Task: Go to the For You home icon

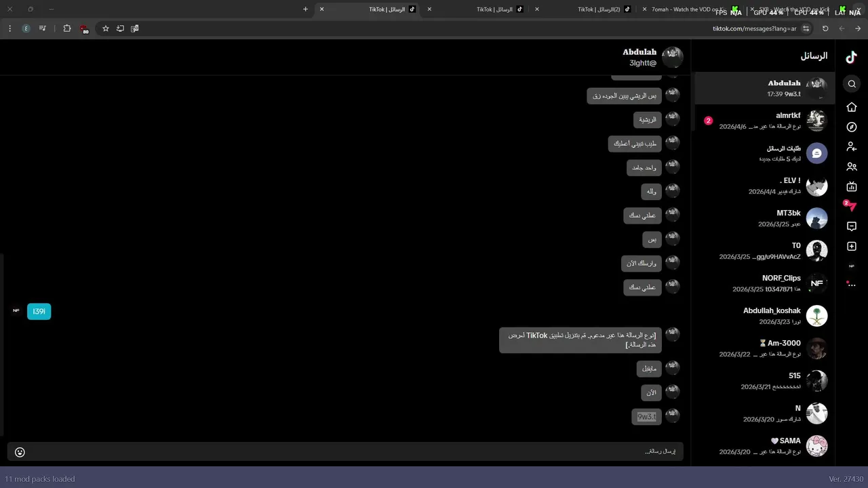Action: click(x=852, y=107)
